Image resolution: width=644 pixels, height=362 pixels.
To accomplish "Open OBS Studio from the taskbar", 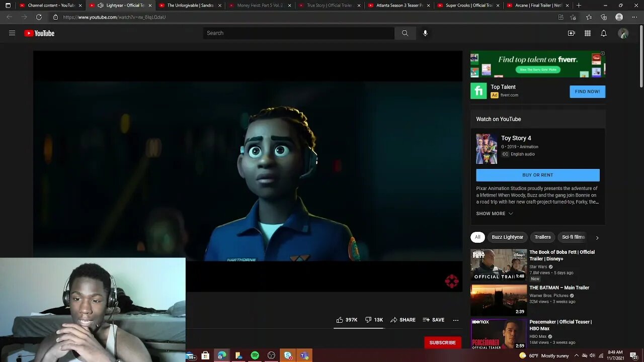I will pos(272,355).
